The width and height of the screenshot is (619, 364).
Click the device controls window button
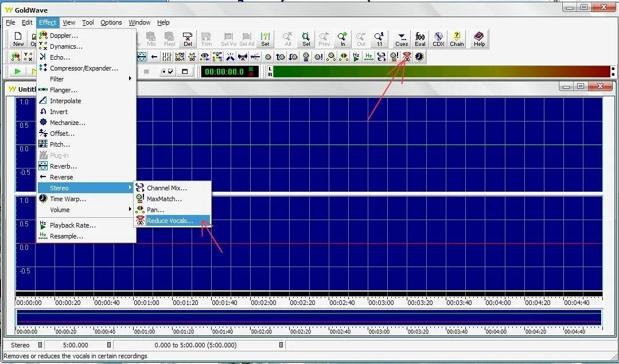[185, 72]
